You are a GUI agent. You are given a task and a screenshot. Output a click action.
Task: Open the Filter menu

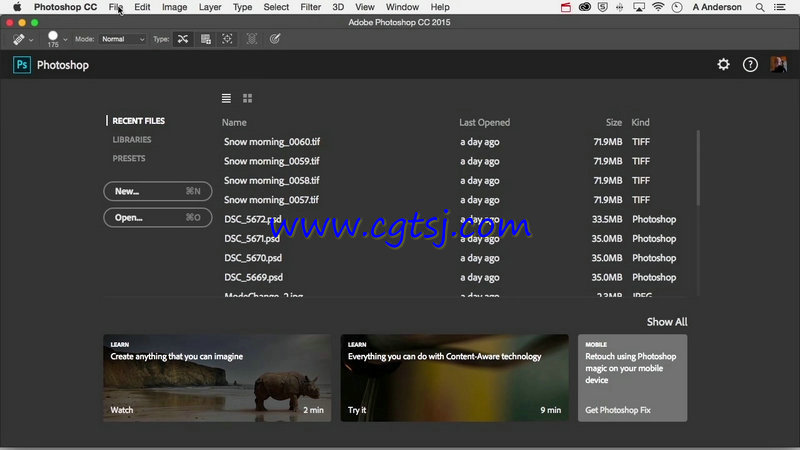point(310,7)
